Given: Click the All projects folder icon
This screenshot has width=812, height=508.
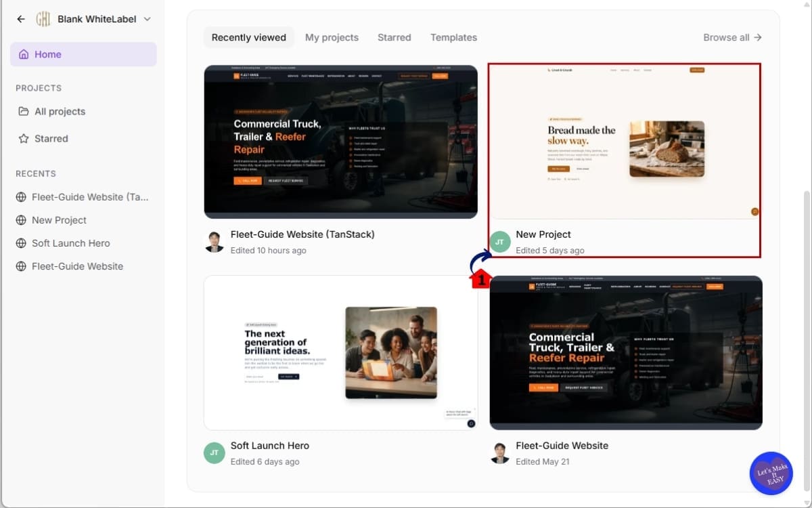Looking at the screenshot, I should [x=24, y=111].
